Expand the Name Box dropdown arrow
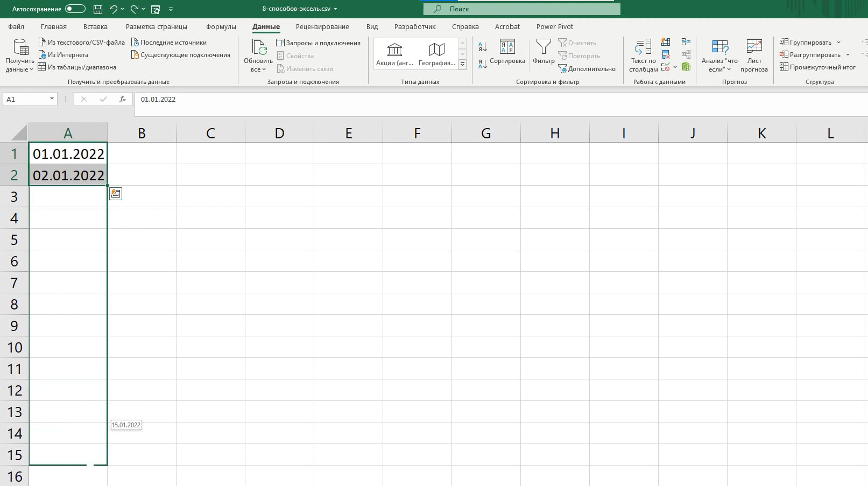The image size is (868, 486). point(52,99)
